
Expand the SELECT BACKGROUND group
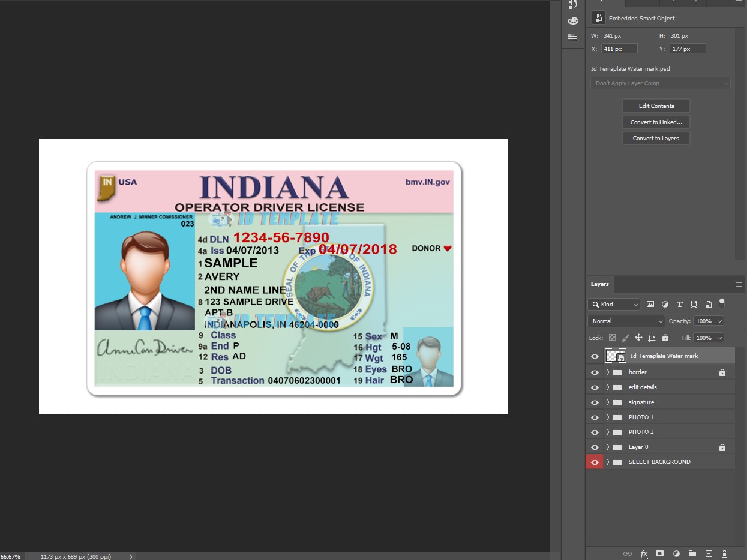608,462
